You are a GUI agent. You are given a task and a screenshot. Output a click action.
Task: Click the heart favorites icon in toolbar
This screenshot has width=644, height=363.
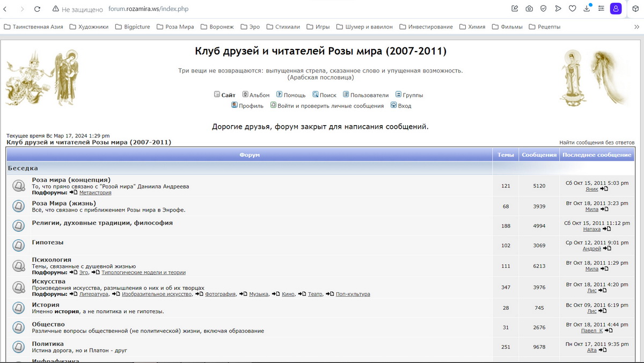point(573,9)
